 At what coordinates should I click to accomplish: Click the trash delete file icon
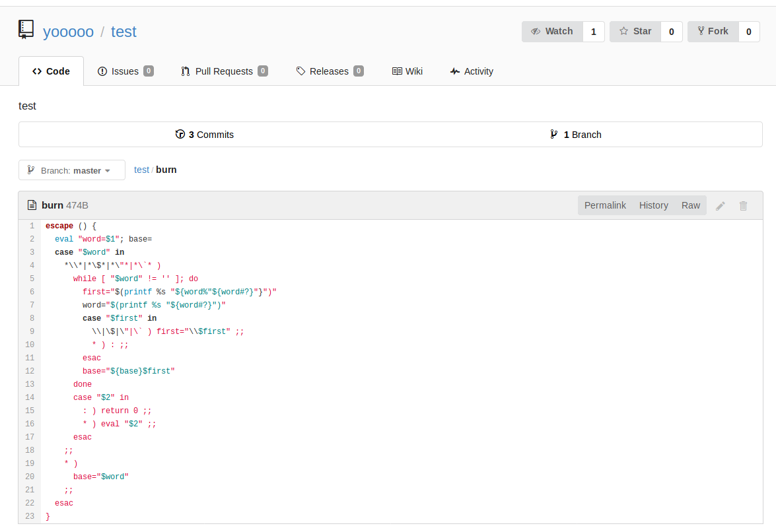click(744, 206)
